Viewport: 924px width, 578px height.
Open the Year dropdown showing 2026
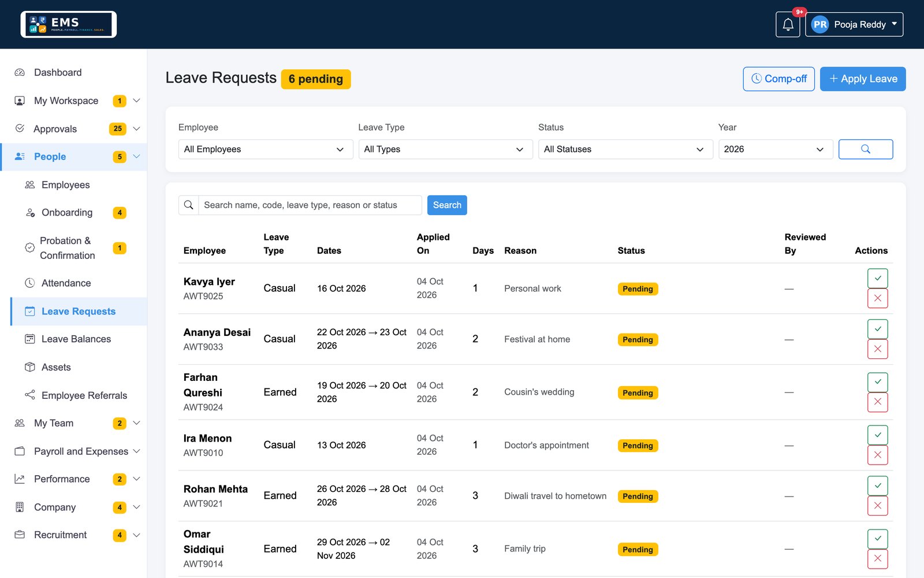pos(775,149)
